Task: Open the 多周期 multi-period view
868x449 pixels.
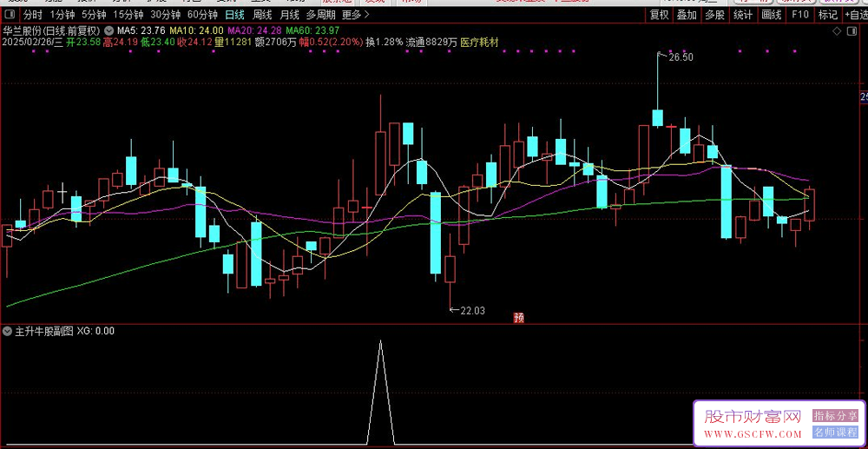Action: point(320,15)
